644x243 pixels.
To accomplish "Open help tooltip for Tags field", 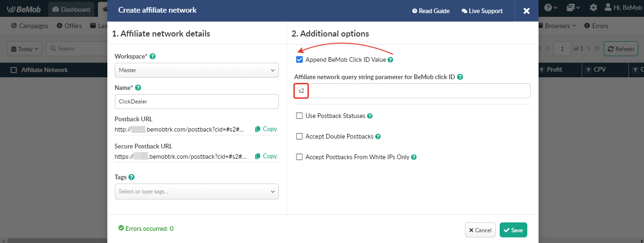I will click(132, 177).
